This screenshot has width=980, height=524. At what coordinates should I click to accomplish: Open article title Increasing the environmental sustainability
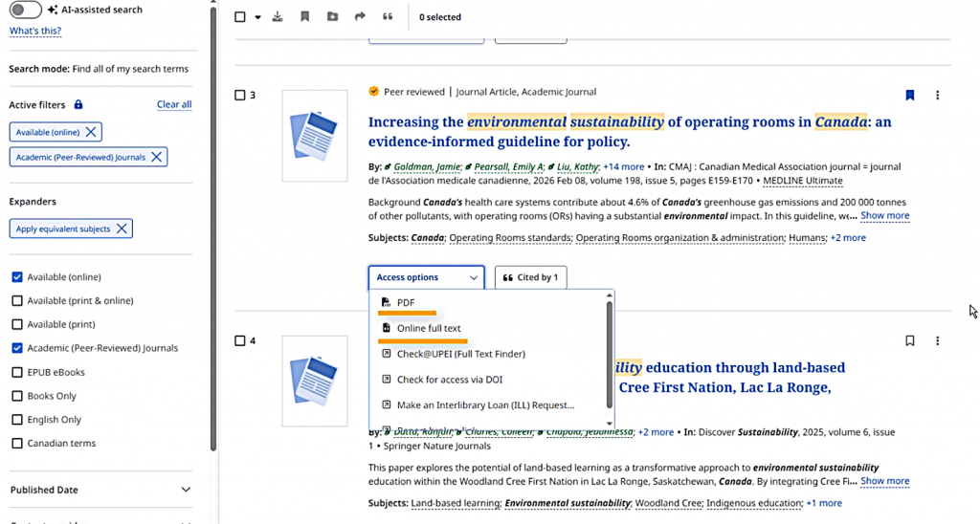point(630,132)
